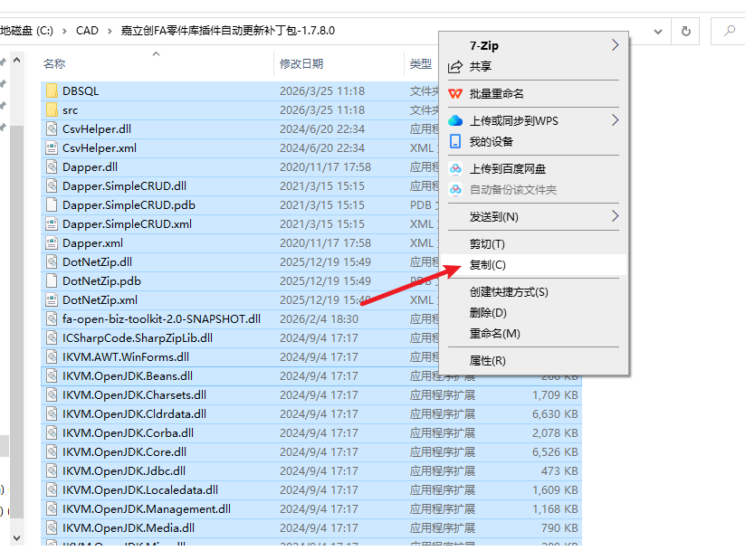Viewport: 745px width, 560px height.
Task: Select the Dapper.SimpleCRUD.pdb file
Action: (129, 205)
